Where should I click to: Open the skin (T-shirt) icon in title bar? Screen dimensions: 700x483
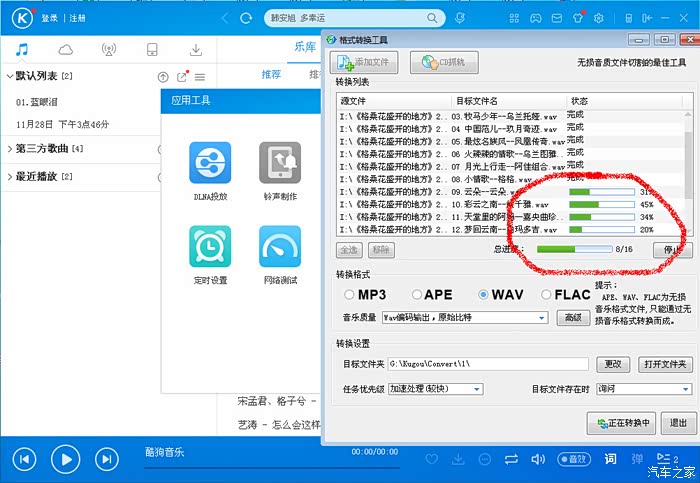click(577, 18)
